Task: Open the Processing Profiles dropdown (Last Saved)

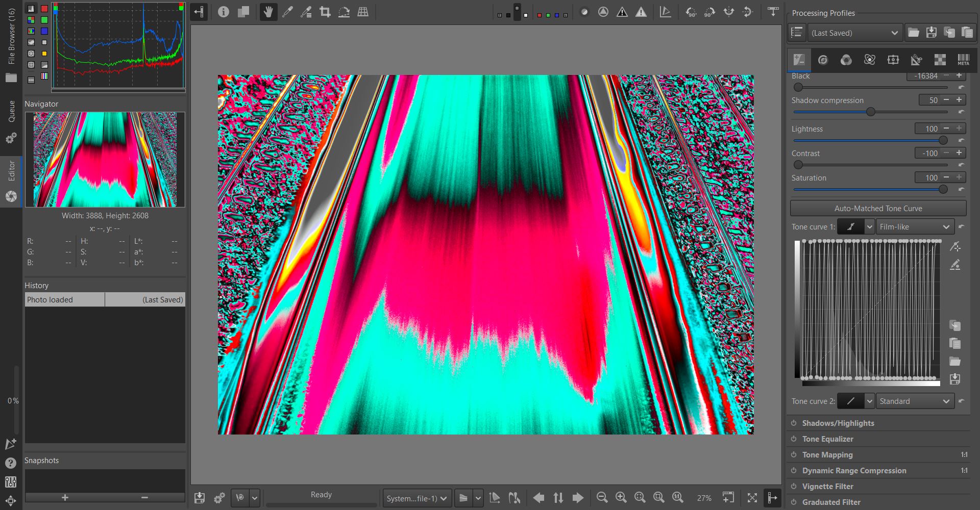Action: (855, 33)
